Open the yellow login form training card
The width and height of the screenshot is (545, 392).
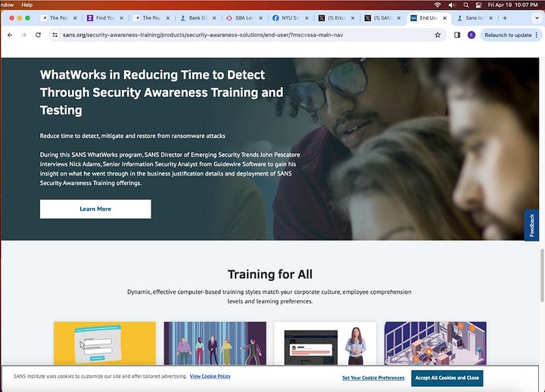[x=104, y=344]
